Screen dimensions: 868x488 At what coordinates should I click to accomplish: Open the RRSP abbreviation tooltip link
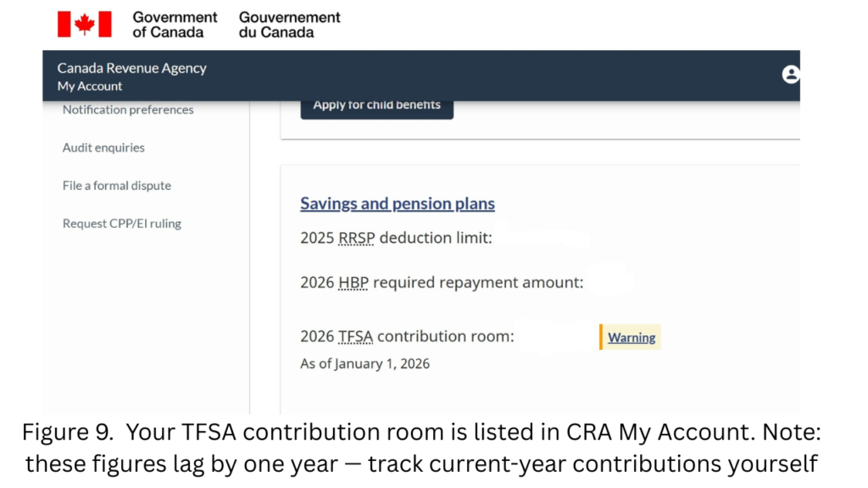(358, 238)
